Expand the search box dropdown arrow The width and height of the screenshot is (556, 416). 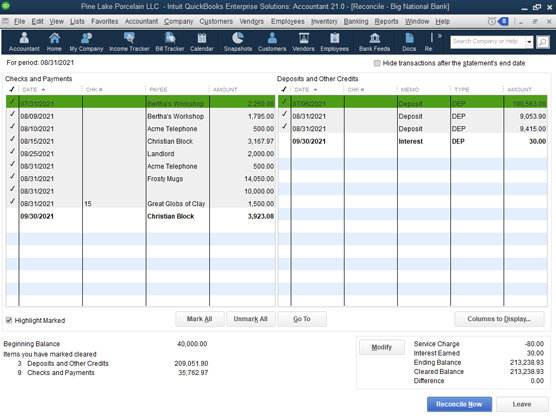click(x=529, y=42)
